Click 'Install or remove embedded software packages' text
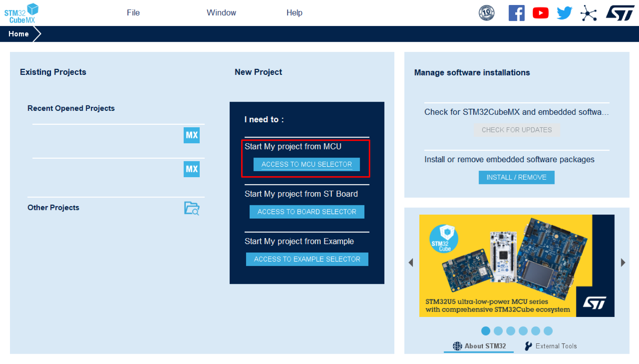The width and height of the screenshot is (639, 364). tap(510, 159)
